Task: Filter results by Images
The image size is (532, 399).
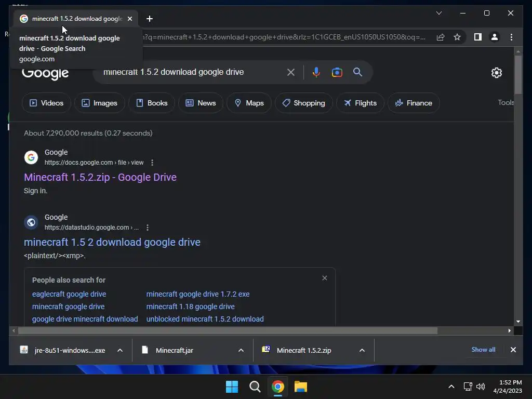Action: click(x=99, y=103)
